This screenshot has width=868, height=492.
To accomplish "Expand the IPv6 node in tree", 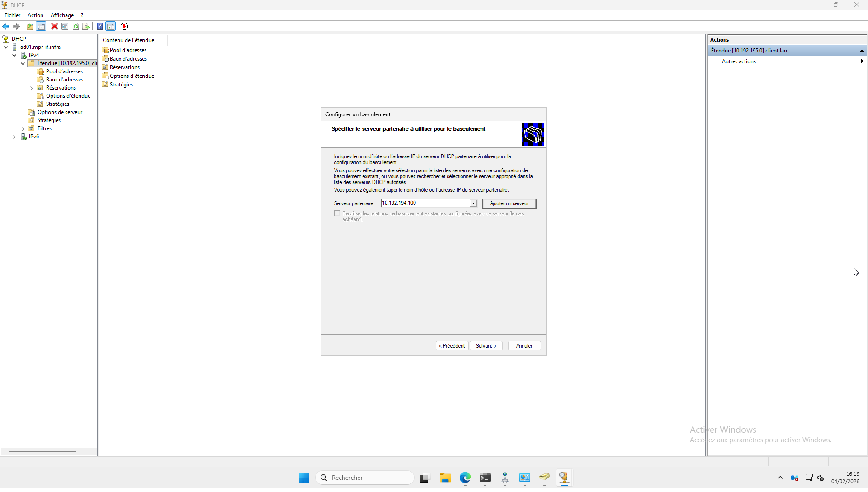I will coord(14,137).
